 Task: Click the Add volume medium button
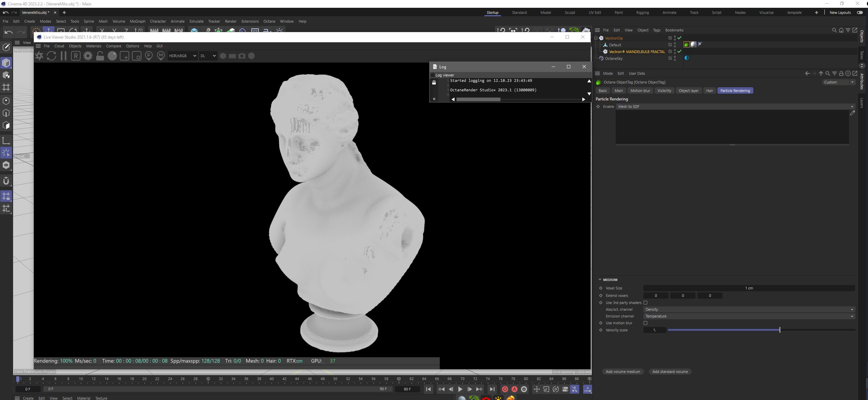click(623, 372)
